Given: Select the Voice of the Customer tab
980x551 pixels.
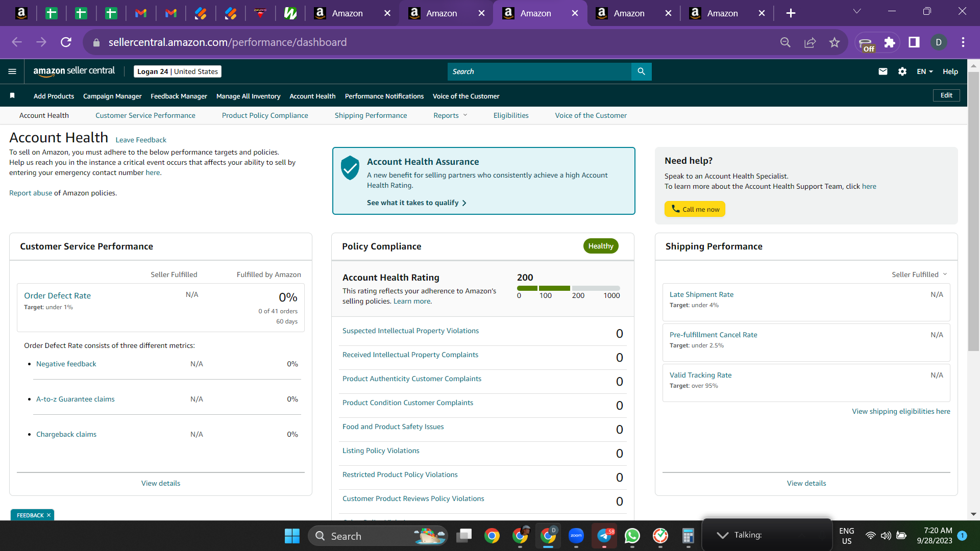Looking at the screenshot, I should [x=591, y=115].
